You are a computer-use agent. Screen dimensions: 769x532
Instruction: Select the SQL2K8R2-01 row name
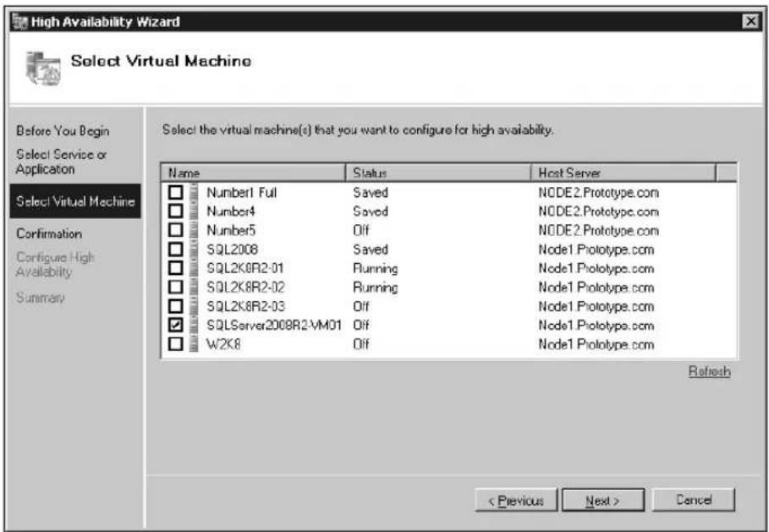(x=244, y=268)
